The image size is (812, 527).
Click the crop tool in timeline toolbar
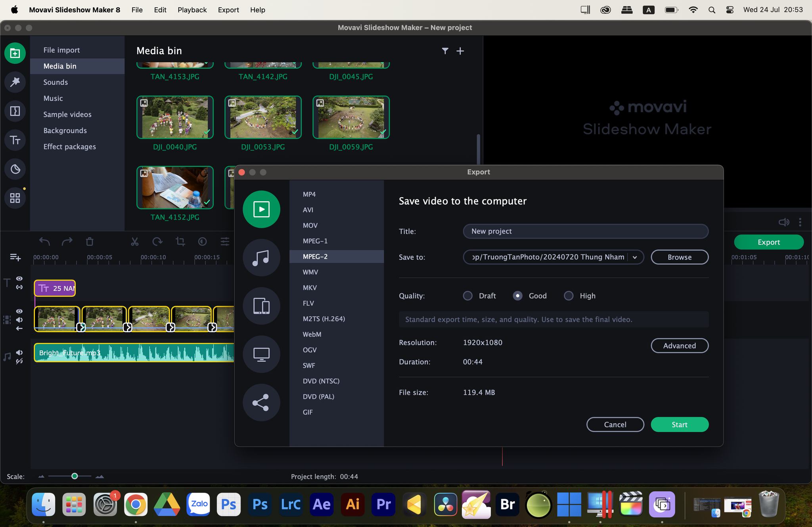[180, 242]
